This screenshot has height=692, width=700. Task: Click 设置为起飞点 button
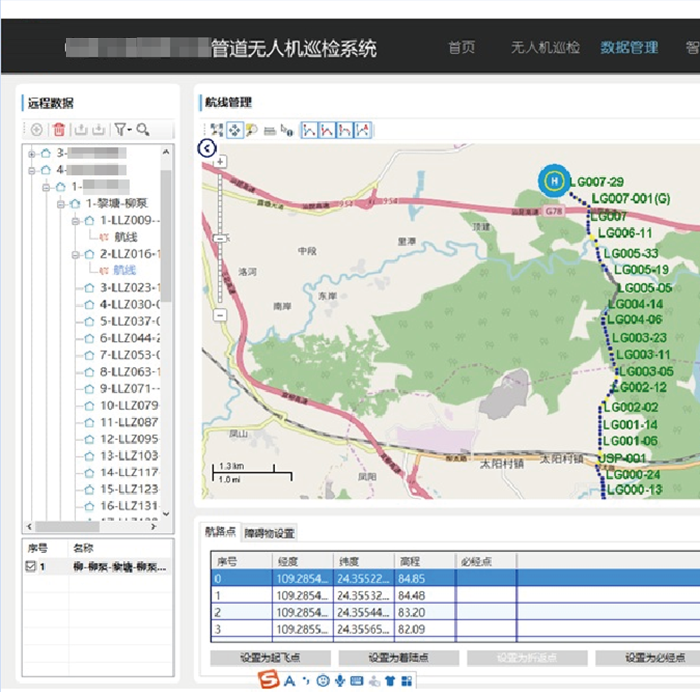coord(270,658)
